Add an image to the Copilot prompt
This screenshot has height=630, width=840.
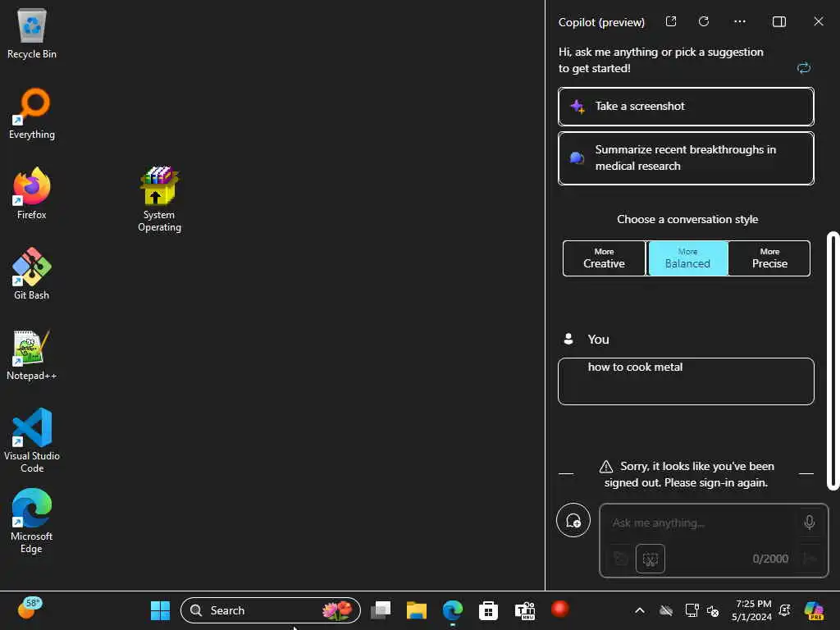[620, 559]
